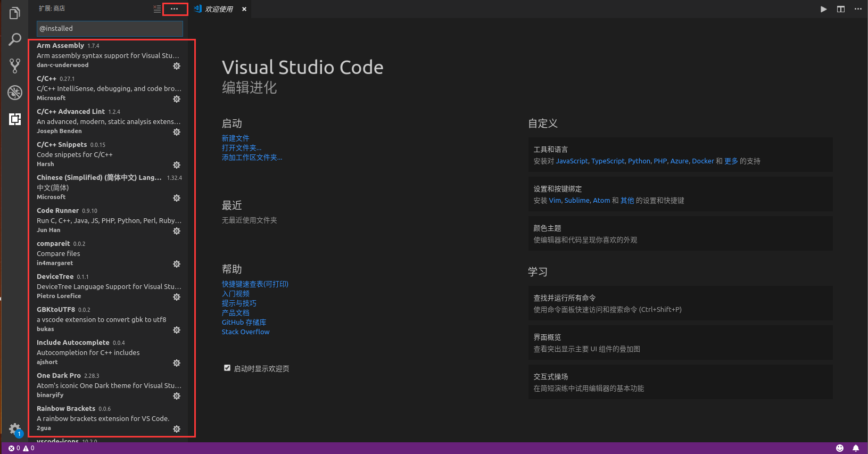
Task: Open manage gear for C/C++ Snippets
Action: pyautogui.click(x=177, y=165)
